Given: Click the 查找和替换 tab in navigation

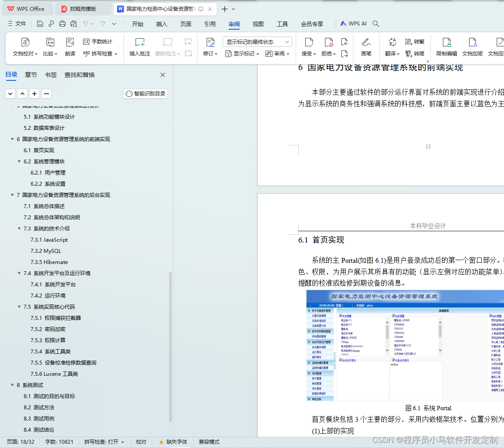Looking at the screenshot, I should click(79, 75).
